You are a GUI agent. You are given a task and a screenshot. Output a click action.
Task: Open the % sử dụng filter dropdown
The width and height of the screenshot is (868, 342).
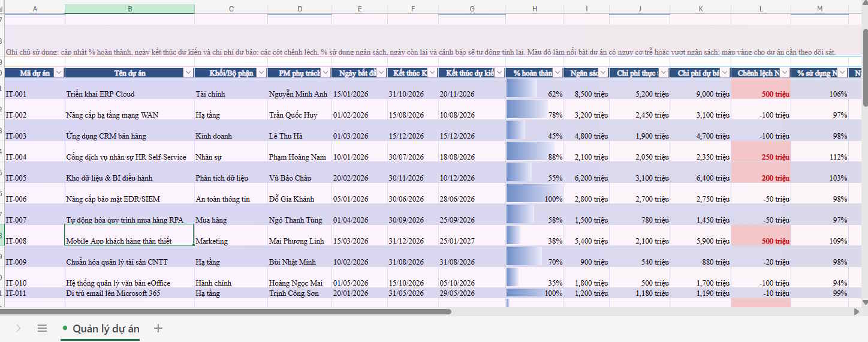[x=842, y=73]
